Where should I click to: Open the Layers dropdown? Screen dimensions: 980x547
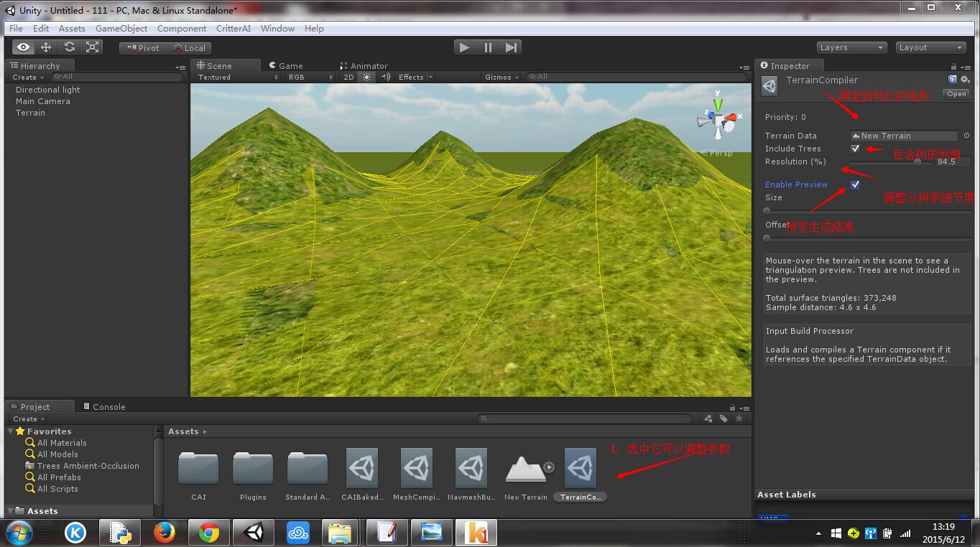click(851, 47)
